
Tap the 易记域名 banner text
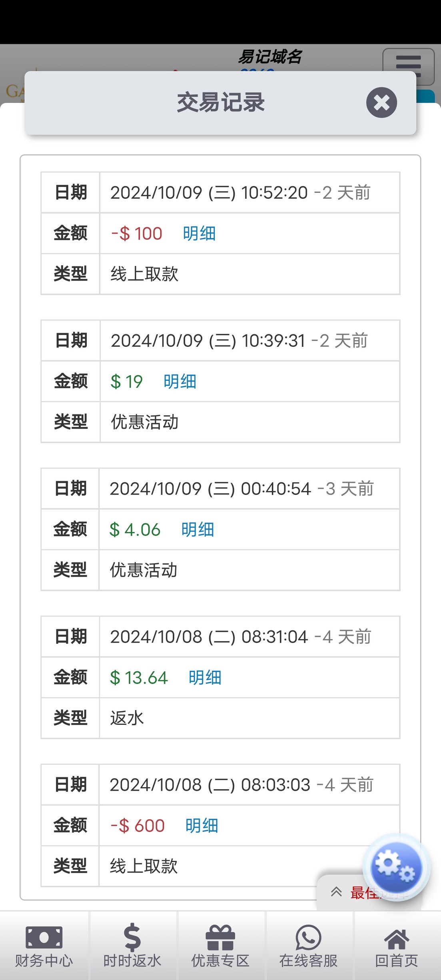(270, 57)
